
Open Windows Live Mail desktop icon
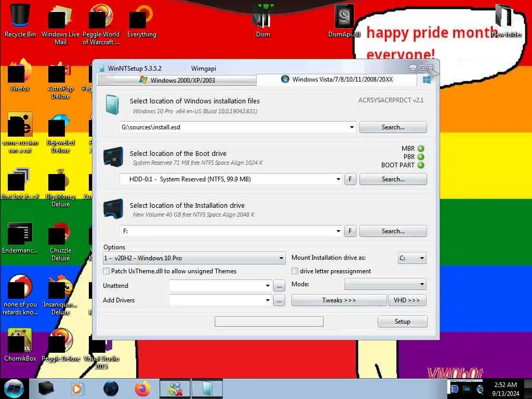60,24
